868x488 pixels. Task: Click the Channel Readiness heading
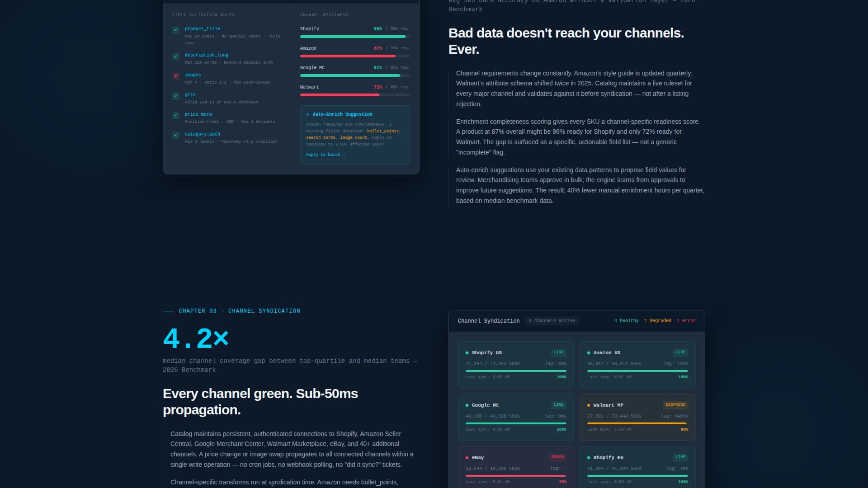[x=324, y=15]
